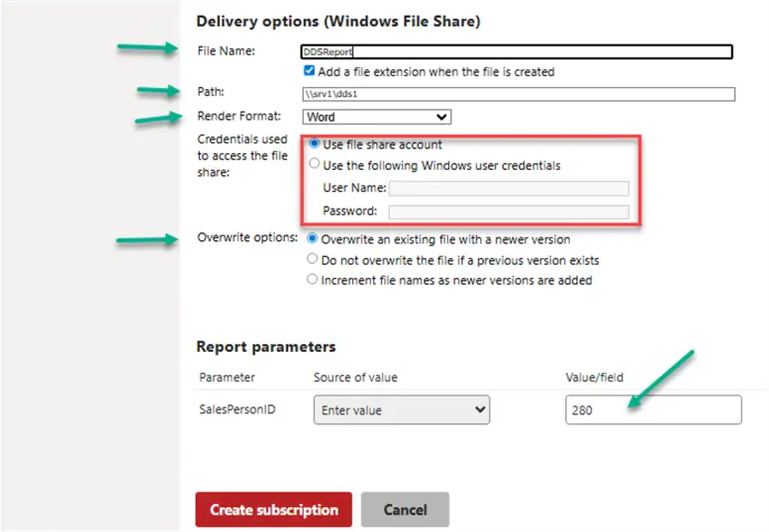
Task: Click the SalesPersonID value field containing 280
Action: coord(652,409)
